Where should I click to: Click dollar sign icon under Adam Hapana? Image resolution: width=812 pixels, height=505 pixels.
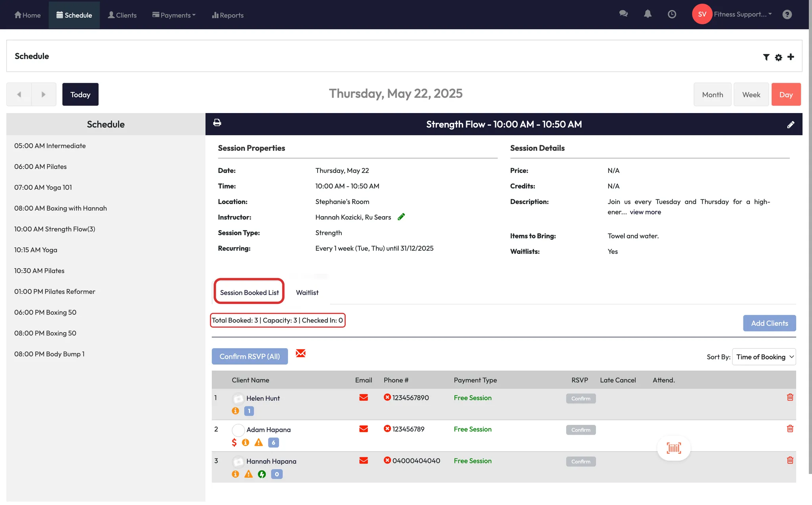(234, 442)
